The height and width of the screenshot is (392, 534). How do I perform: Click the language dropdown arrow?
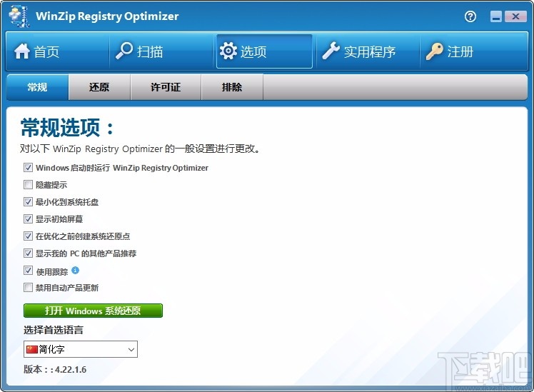(131, 350)
